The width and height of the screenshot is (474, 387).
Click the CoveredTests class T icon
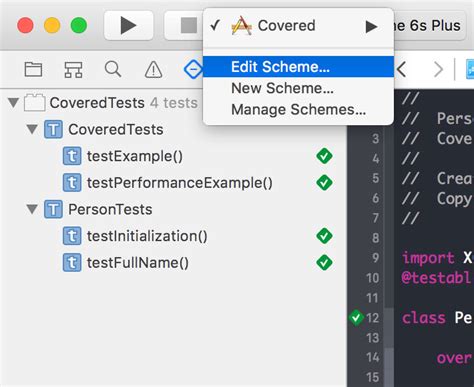coord(53,129)
